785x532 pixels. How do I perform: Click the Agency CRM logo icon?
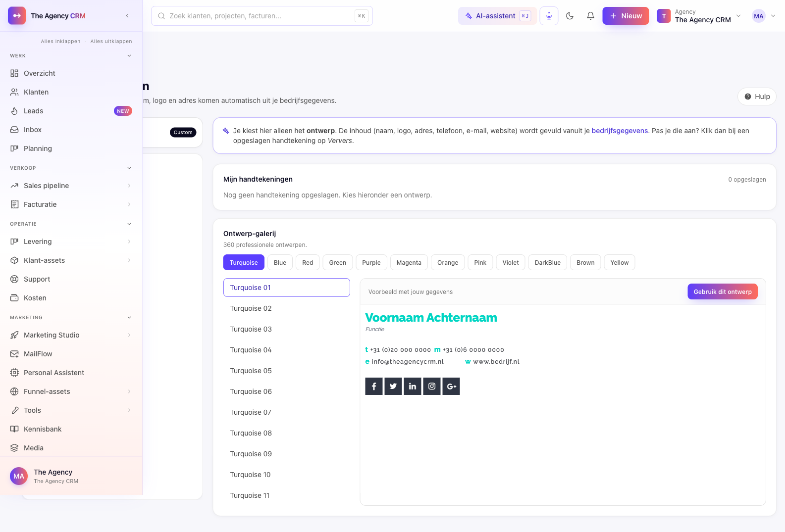pos(17,16)
